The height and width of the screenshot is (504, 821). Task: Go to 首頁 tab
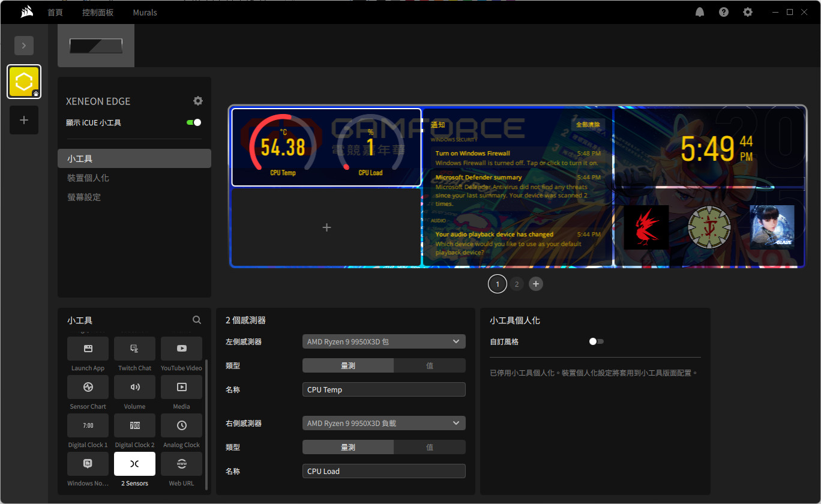55,12
